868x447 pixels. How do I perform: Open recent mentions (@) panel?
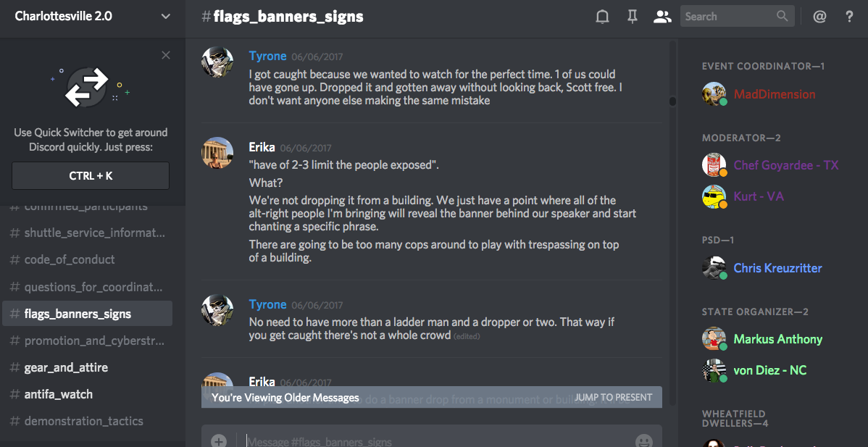(x=819, y=17)
